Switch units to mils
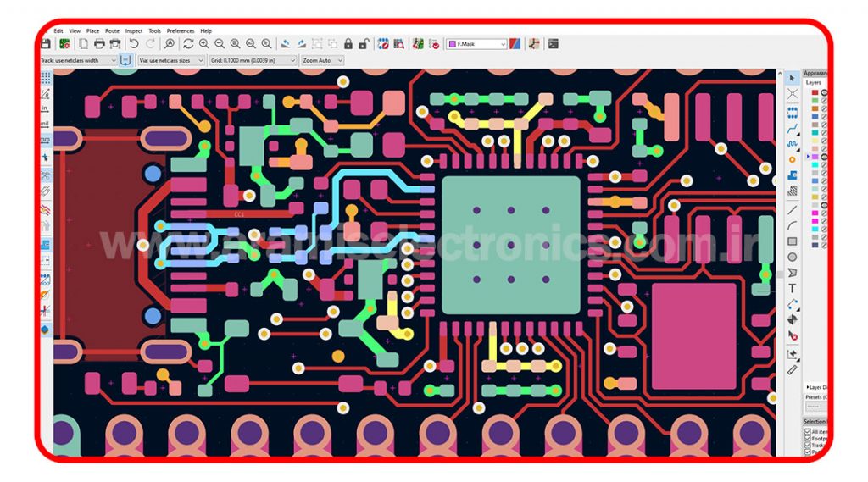This screenshot has width=868, height=482. tap(46, 124)
